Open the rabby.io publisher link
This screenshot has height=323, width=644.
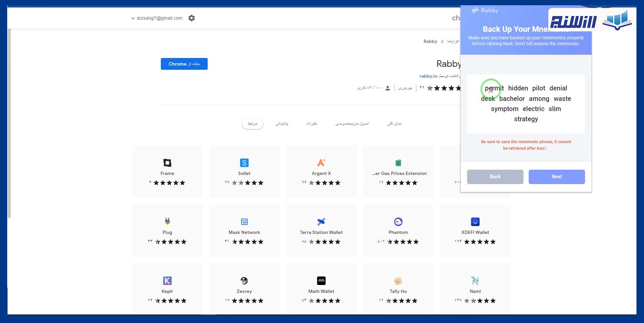[428, 76]
